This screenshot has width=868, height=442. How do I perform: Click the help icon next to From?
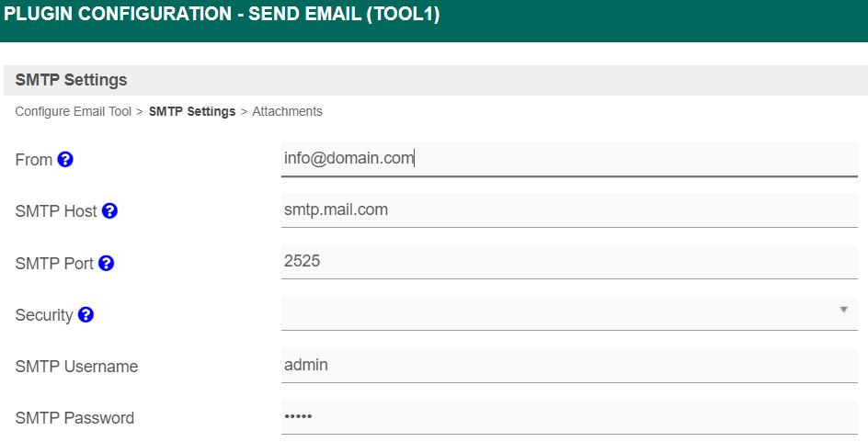(65, 159)
